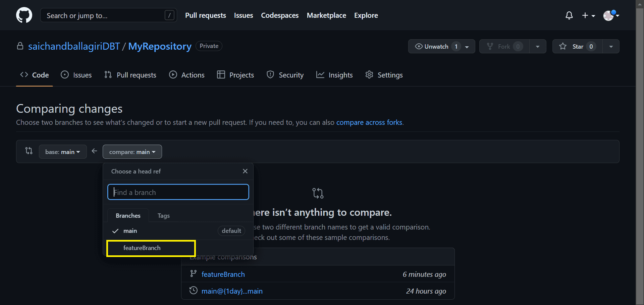Click the compare icon beside base selector
The image size is (644, 305).
coord(29,151)
